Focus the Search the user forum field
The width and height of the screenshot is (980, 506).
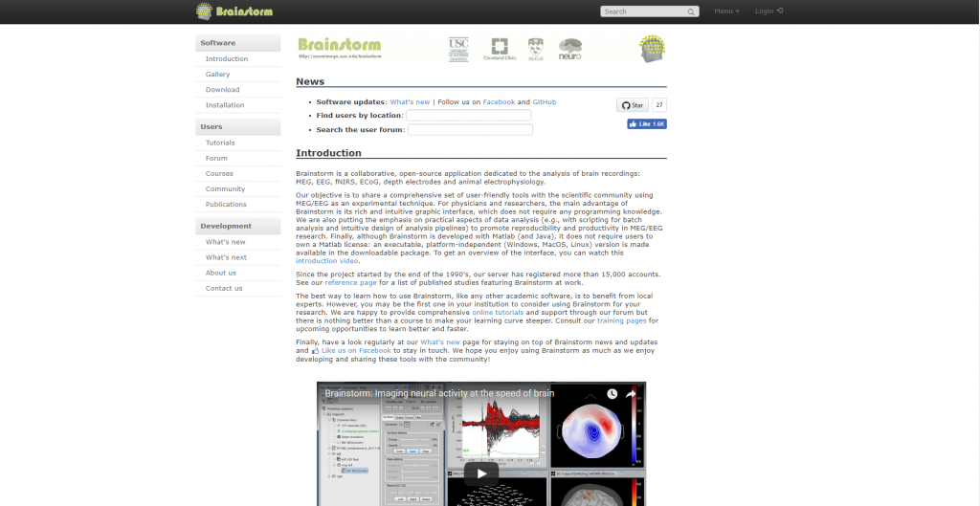[471, 130]
